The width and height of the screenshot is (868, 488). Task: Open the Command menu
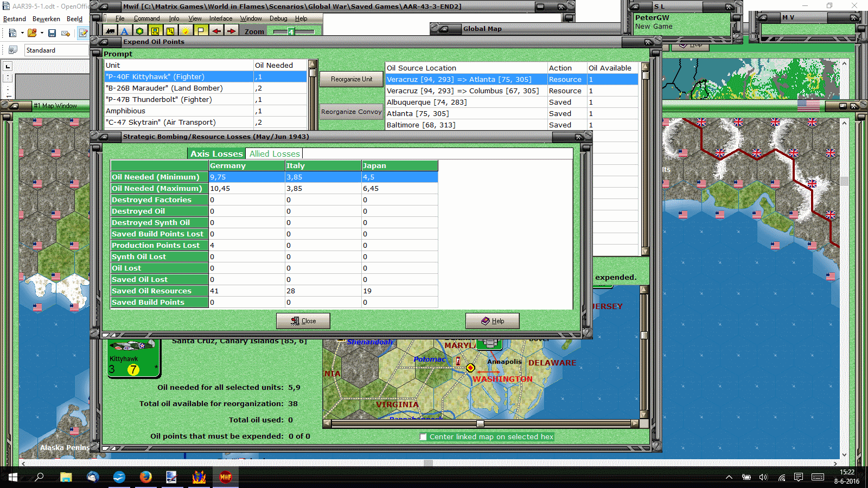[x=147, y=18]
